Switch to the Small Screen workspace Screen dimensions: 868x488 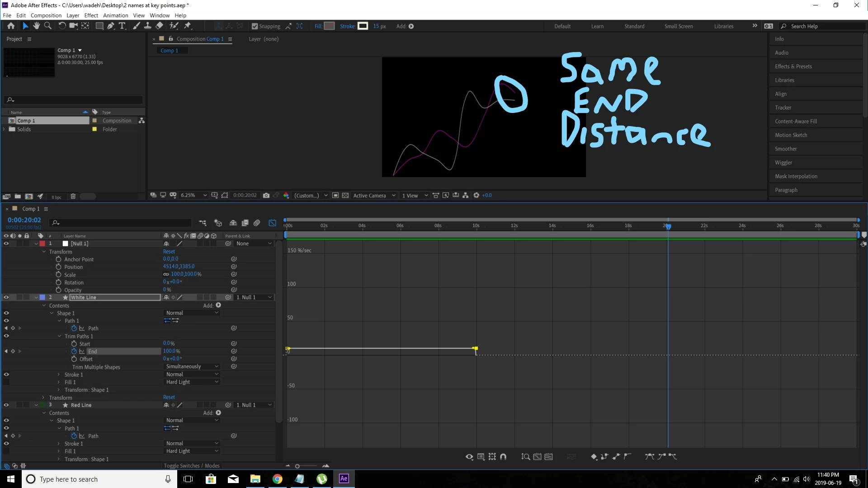[x=678, y=26]
